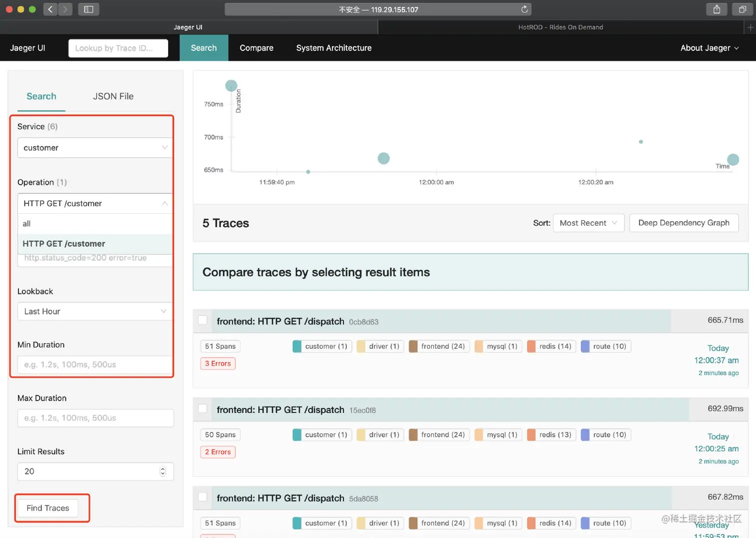Click Limit Results number field

(x=95, y=471)
